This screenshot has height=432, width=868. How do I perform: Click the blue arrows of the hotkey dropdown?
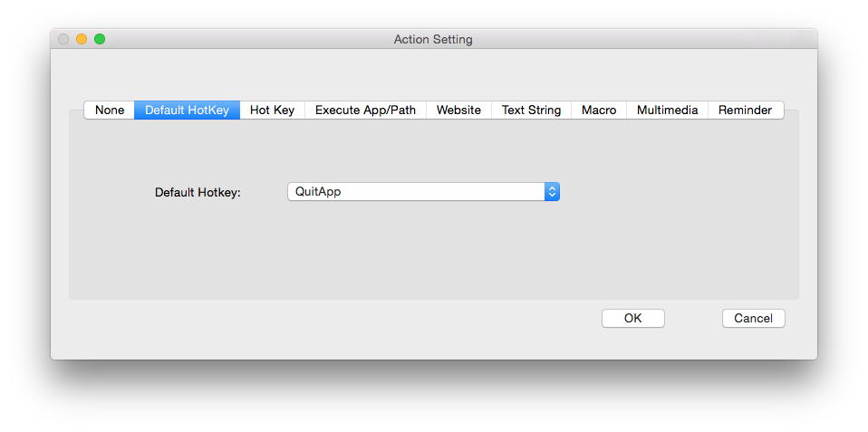[x=552, y=192]
